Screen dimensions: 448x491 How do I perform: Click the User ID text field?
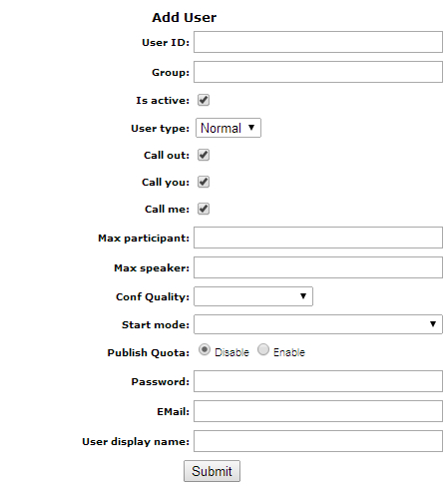(318, 42)
